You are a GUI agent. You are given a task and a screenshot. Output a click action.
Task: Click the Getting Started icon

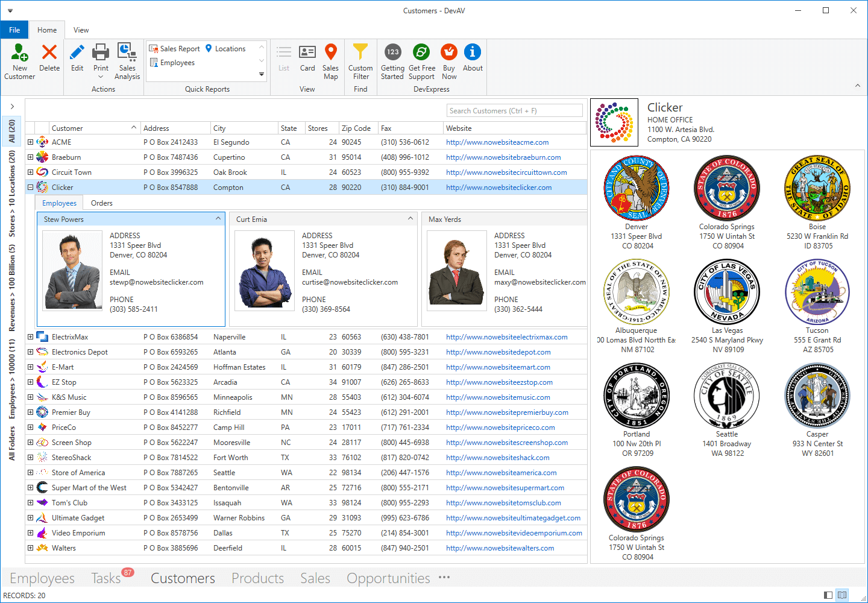(392, 53)
